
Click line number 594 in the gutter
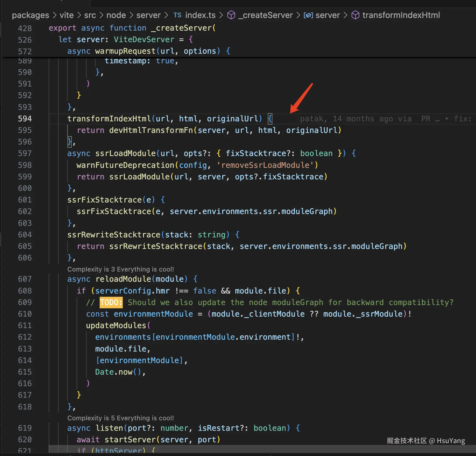pos(25,119)
